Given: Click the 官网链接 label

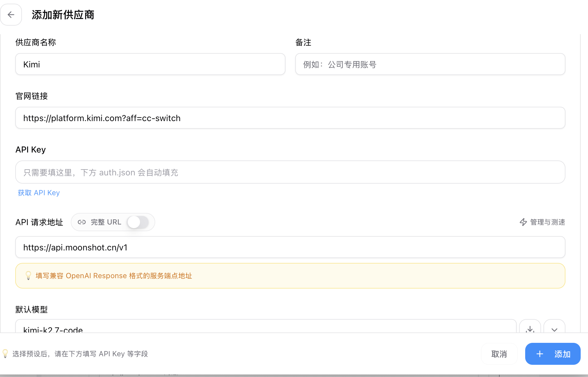Looking at the screenshot, I should coord(32,96).
